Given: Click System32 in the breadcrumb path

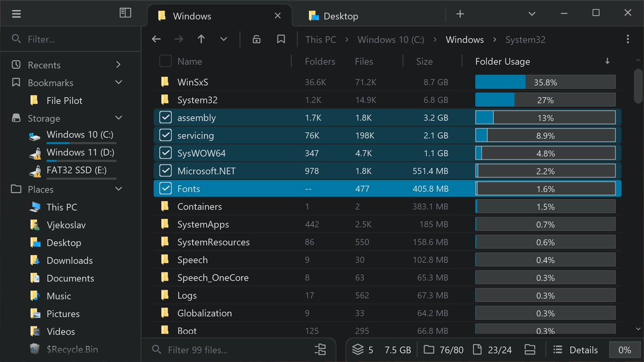Looking at the screenshot, I should pyautogui.click(x=525, y=39).
